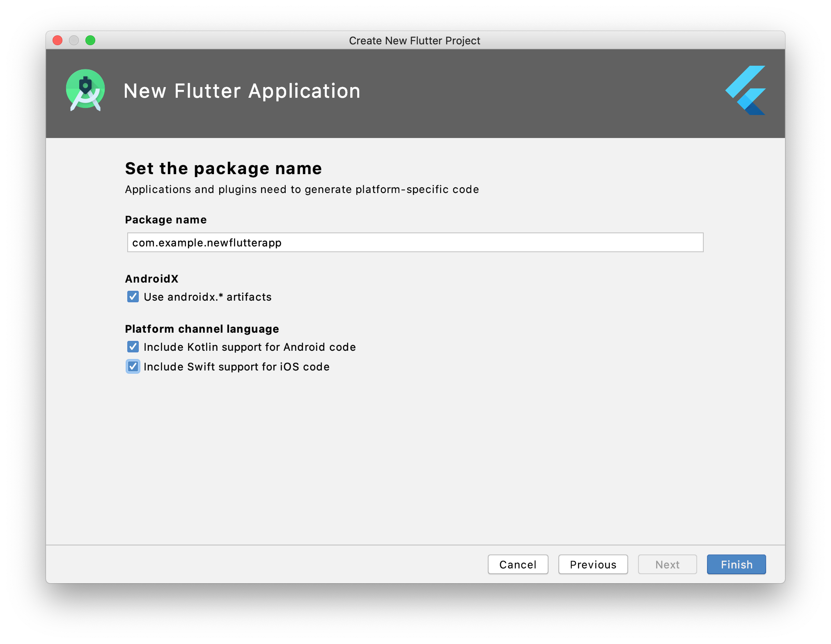The image size is (831, 644).
Task: Toggle Include Swift support for iOS code
Action: 133,366
